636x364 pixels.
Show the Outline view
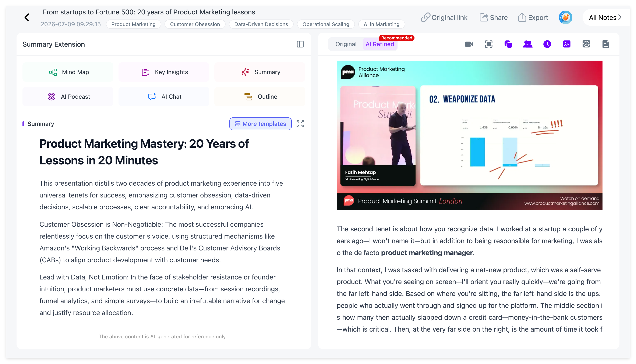click(260, 97)
